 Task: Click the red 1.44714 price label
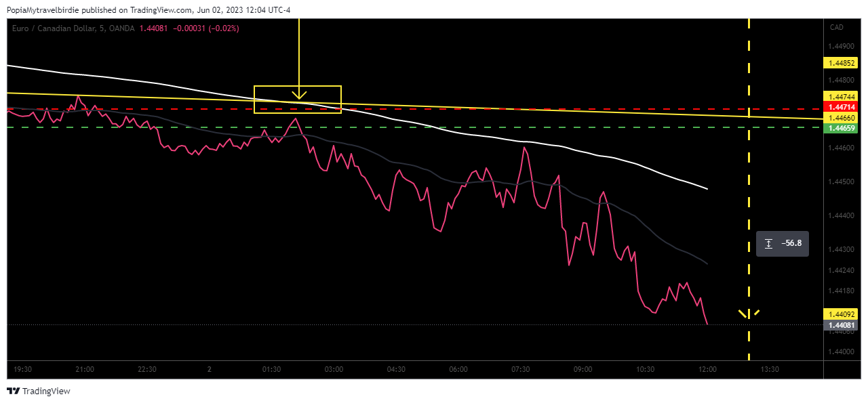point(840,107)
